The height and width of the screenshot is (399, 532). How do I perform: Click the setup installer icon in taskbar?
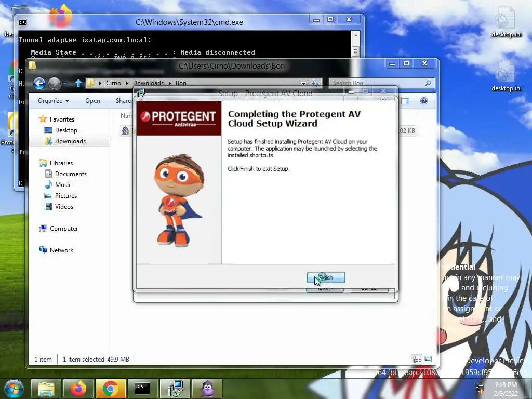point(175,389)
